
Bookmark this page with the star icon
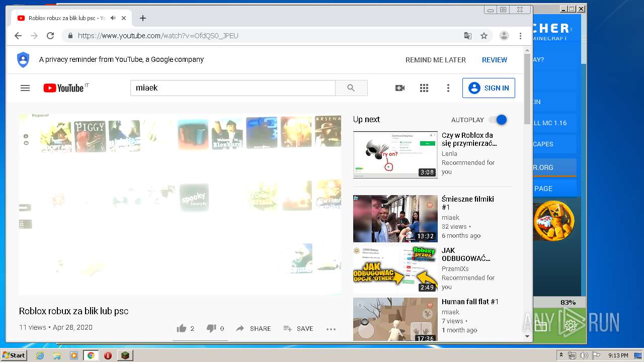click(484, 36)
